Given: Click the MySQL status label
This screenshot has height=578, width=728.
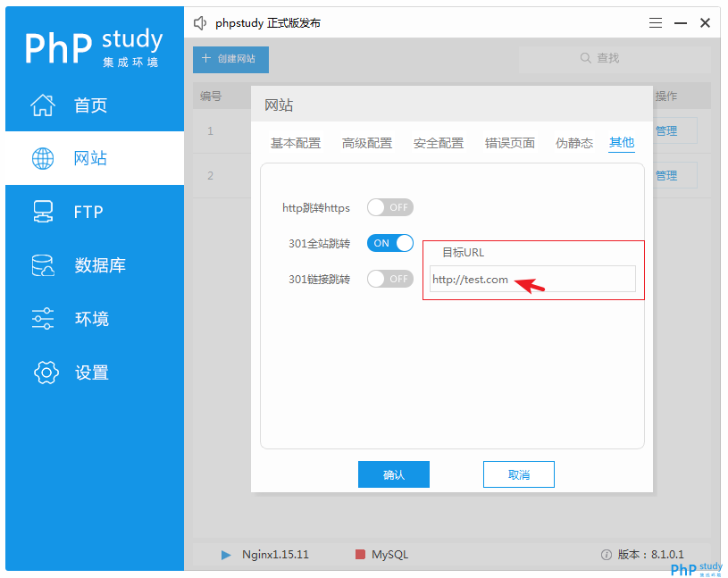Looking at the screenshot, I should [x=390, y=555].
